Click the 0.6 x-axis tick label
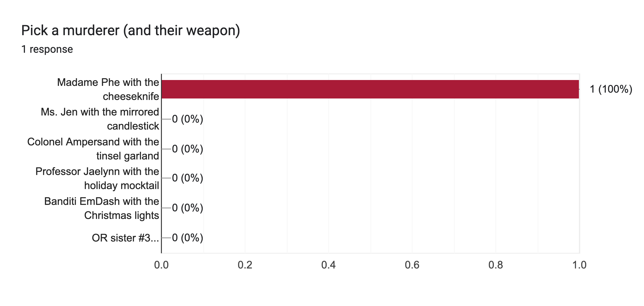The height and width of the screenshot is (306, 644). [412, 265]
